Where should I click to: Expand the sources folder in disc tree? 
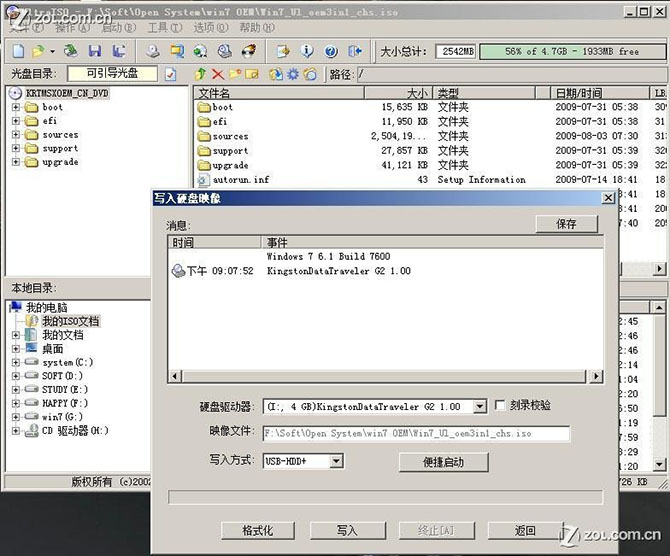[x=16, y=135]
